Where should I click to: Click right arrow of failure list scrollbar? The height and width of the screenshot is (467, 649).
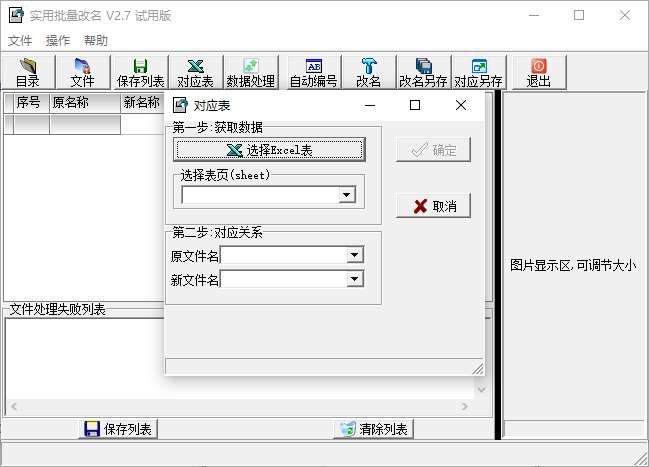point(465,407)
